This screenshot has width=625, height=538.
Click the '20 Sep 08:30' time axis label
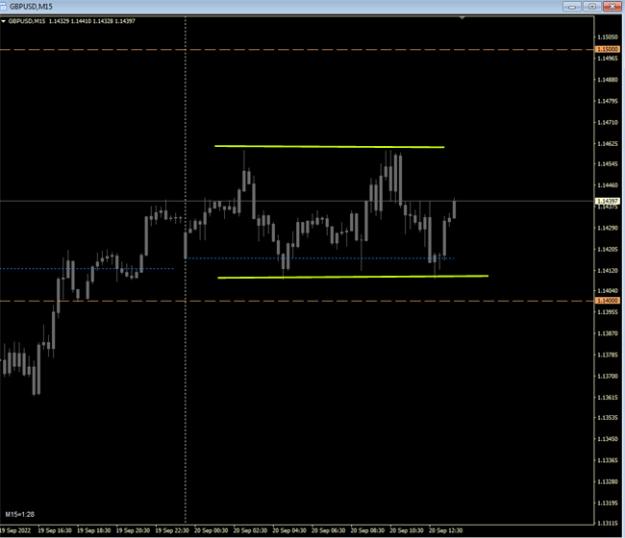(367, 531)
